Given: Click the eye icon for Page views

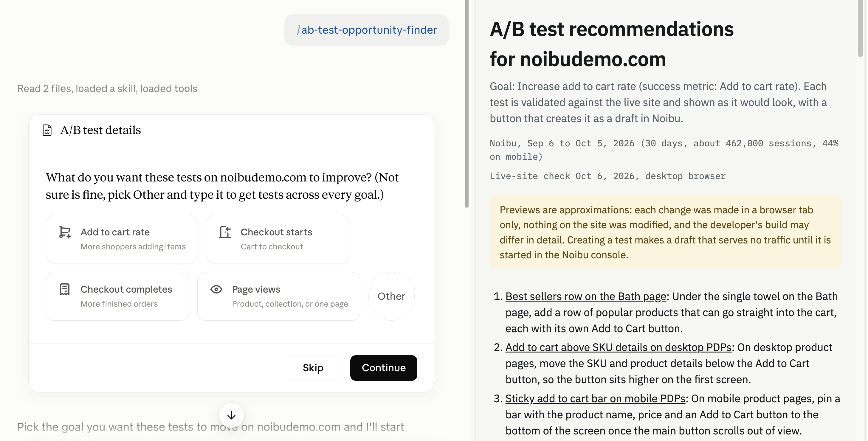Looking at the screenshot, I should coord(216,289).
